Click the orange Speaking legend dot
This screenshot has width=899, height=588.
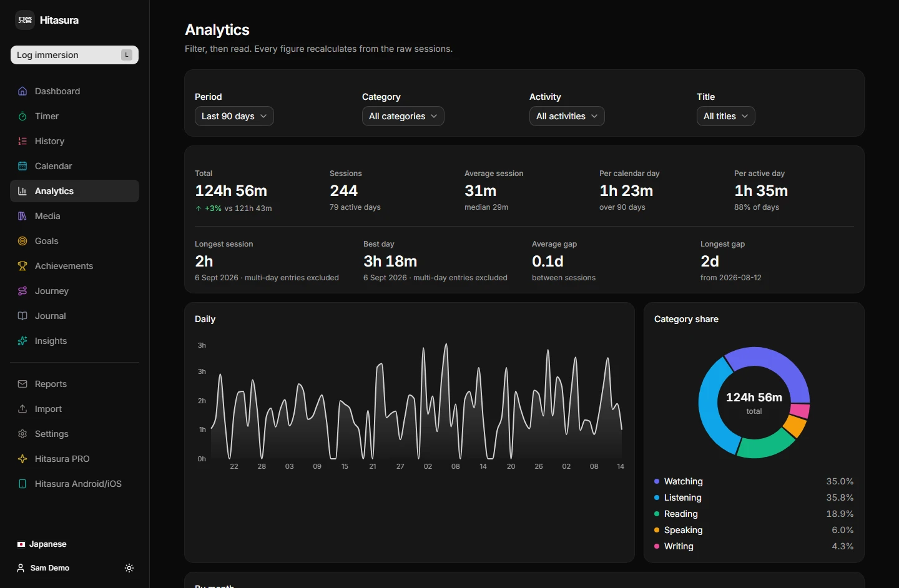657,530
